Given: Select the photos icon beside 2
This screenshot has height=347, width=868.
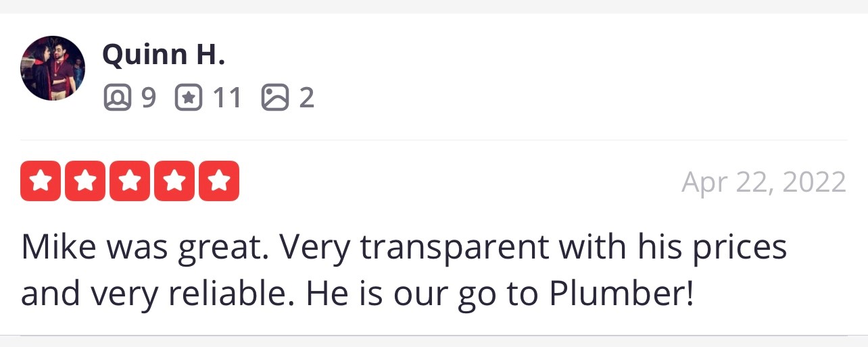Looking at the screenshot, I should point(275,99).
